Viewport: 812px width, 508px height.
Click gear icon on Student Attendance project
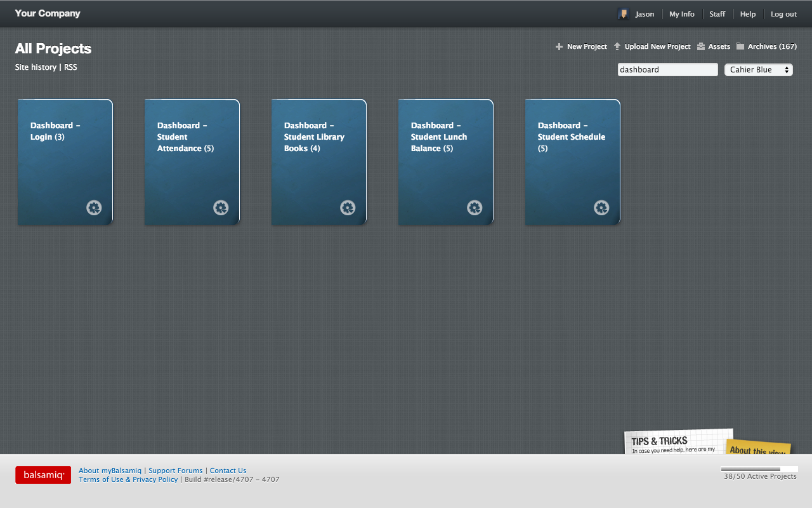pos(221,207)
